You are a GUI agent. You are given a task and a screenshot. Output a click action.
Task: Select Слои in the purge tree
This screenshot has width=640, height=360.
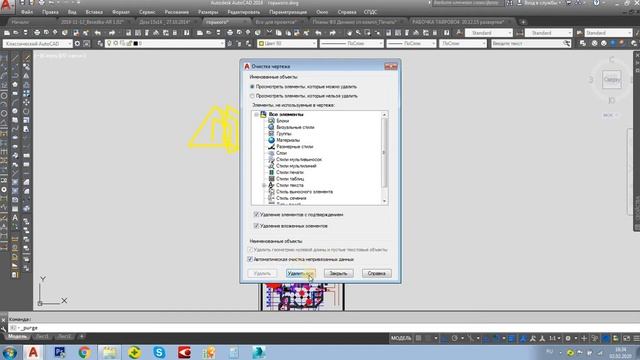tap(281, 153)
